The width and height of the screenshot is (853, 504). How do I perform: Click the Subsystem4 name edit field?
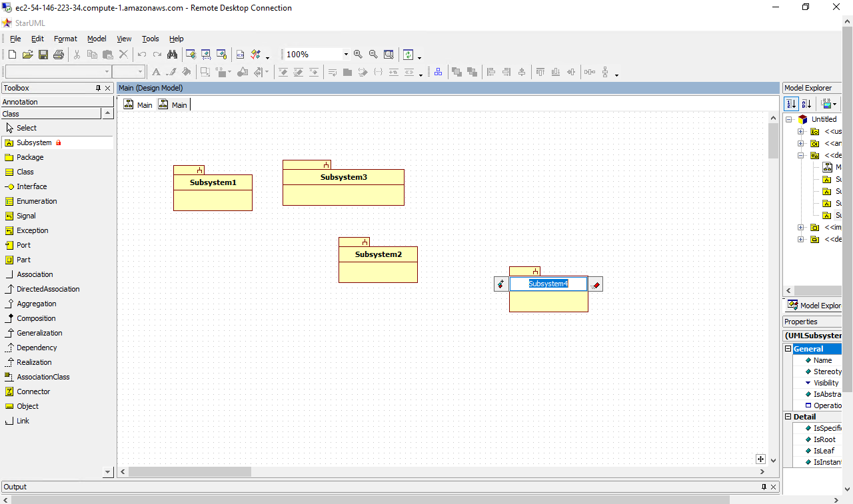coord(548,284)
